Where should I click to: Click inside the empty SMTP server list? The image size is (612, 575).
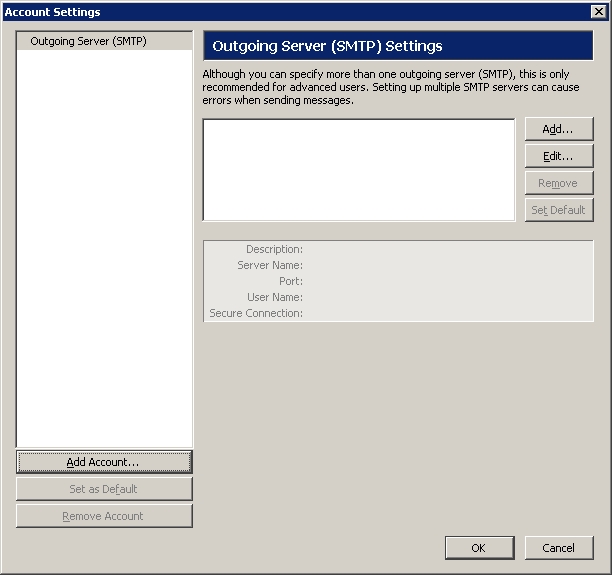tap(358, 169)
